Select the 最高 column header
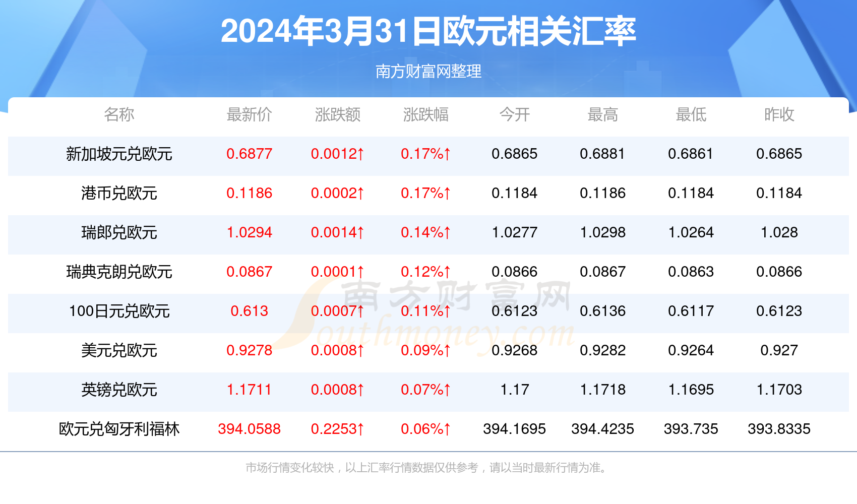This screenshot has width=857, height=504. pos(602,114)
